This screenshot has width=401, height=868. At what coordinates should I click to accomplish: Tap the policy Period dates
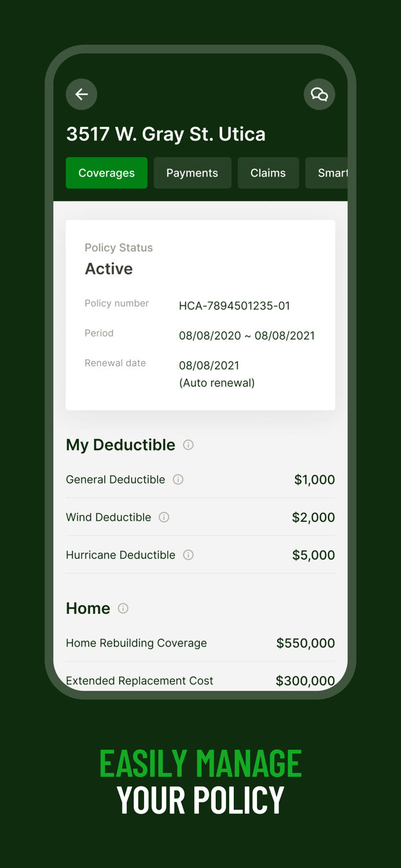point(247,336)
